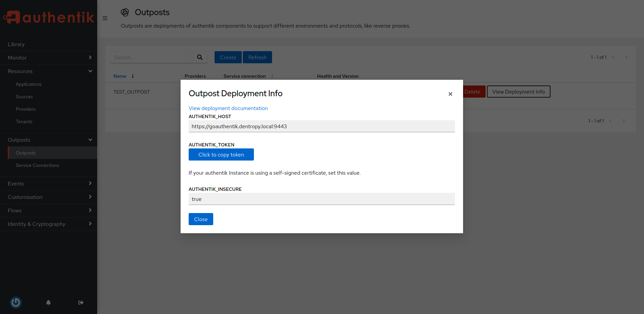The width and height of the screenshot is (644, 314).
Task: Sort by the Name column arrow
Action: [132, 76]
